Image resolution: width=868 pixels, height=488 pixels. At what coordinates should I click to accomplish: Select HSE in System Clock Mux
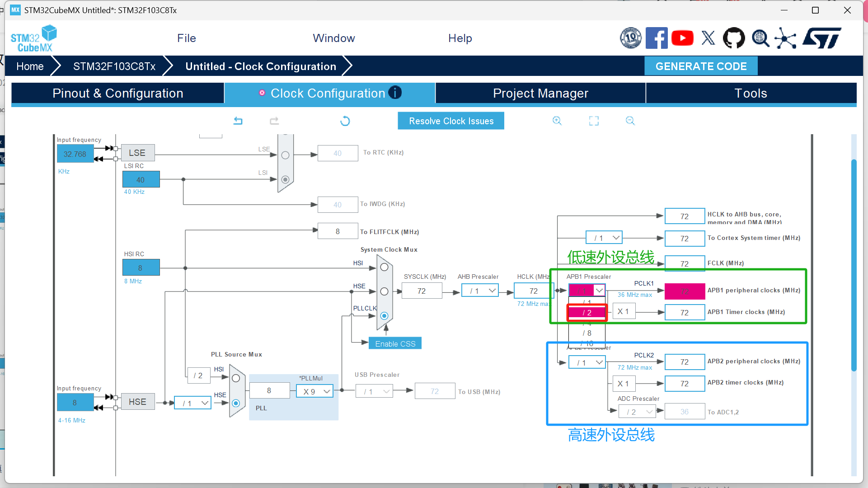(384, 291)
